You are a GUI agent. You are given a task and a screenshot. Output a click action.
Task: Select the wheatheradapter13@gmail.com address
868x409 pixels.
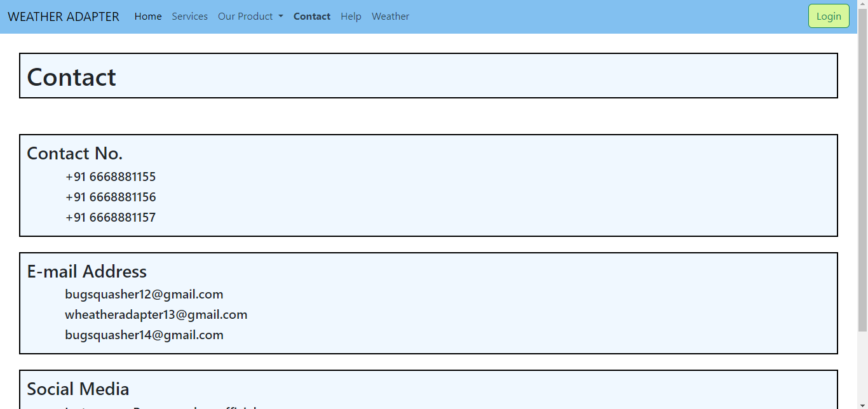[x=156, y=314]
